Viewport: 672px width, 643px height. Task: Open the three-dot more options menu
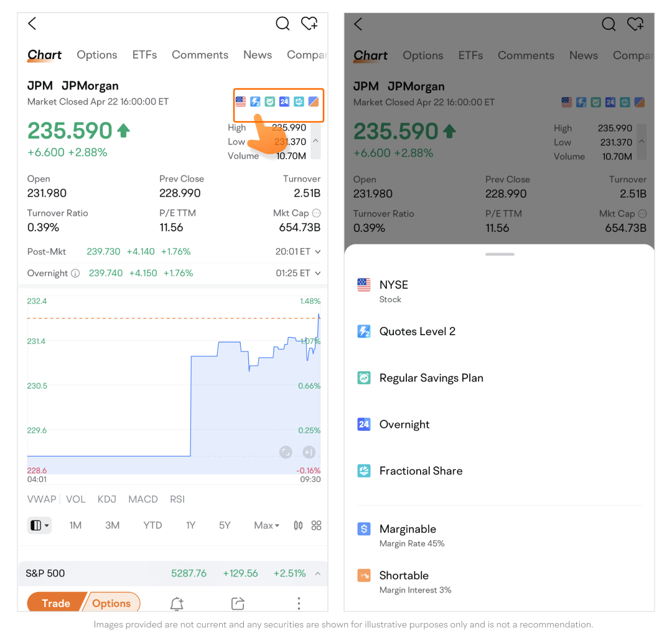tap(299, 603)
